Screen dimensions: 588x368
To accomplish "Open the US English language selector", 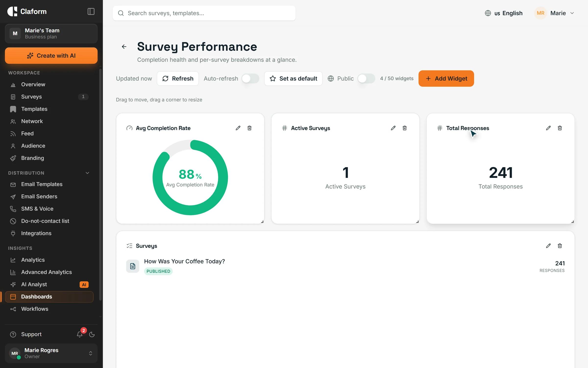I will (503, 13).
